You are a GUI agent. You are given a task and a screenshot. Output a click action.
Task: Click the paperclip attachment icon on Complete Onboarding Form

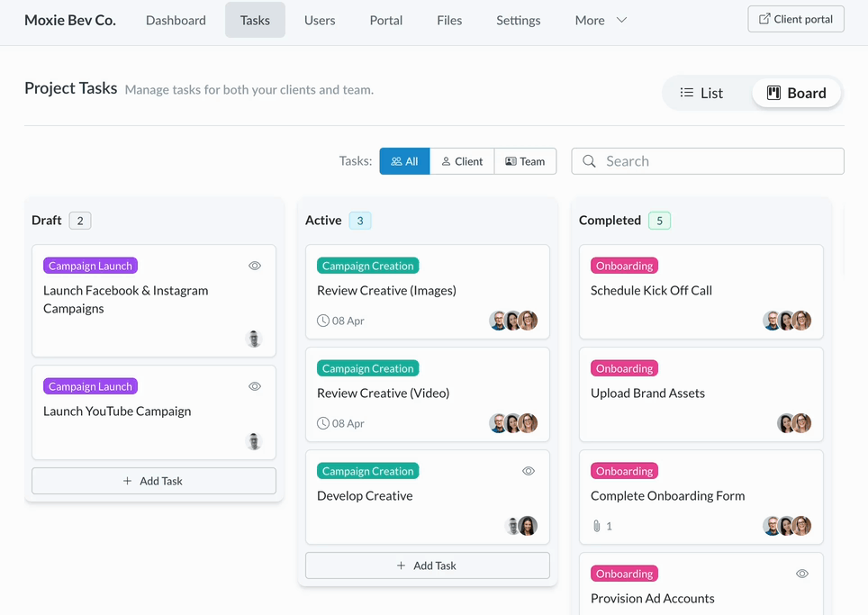[x=596, y=526]
